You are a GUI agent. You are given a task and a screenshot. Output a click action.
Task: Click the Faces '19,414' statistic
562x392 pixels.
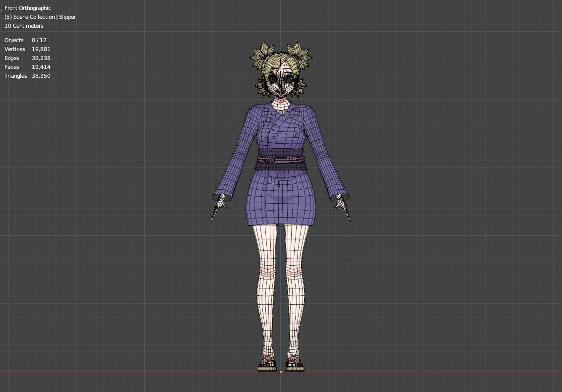pos(41,67)
